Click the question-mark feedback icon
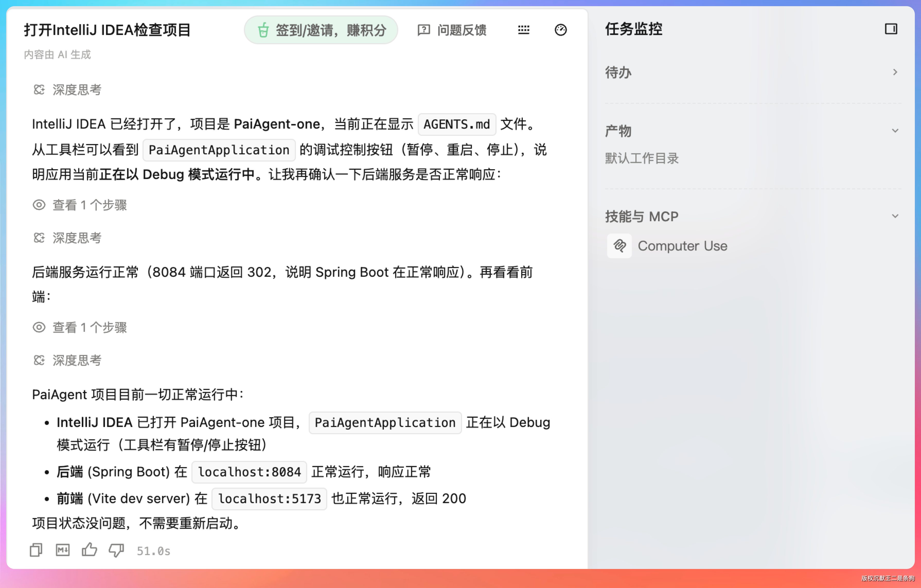 coord(423,30)
